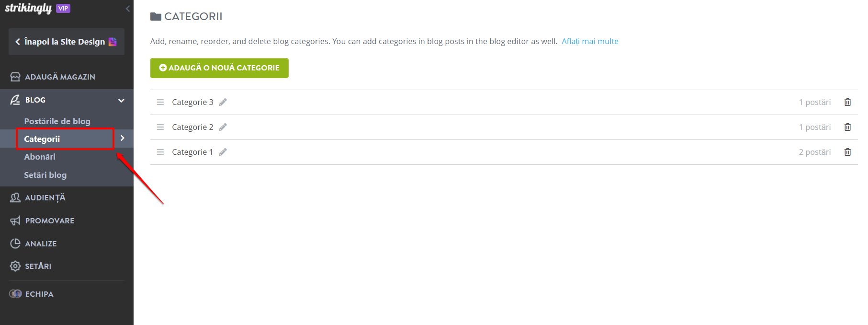Rename Categorie 2 using pencil icon
The image size is (868, 325).
click(223, 127)
